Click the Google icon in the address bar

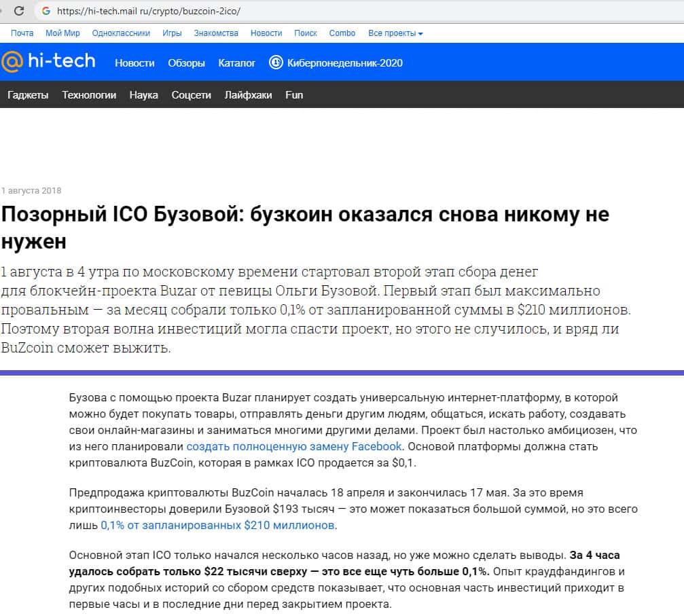(46, 11)
